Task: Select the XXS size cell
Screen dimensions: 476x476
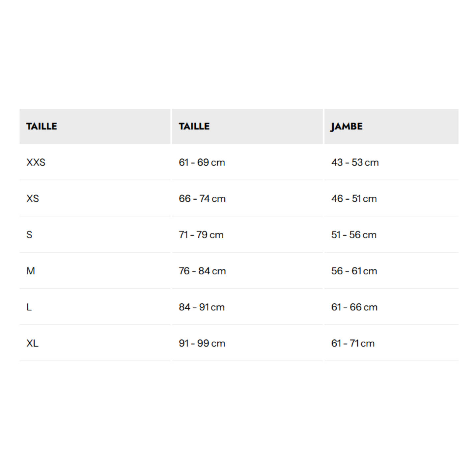Action: (36, 162)
